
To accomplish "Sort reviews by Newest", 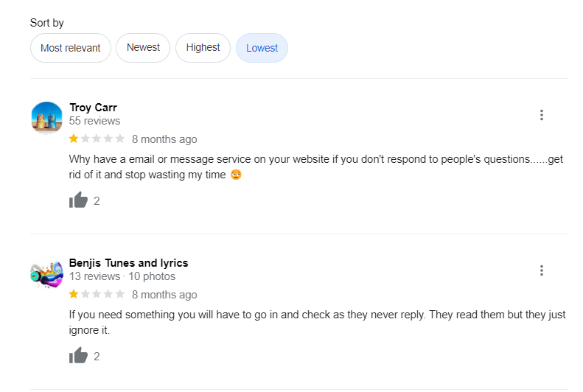I will pos(143,48).
